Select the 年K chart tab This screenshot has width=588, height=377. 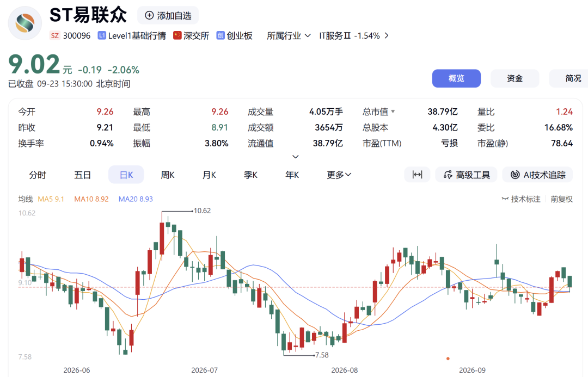pos(292,175)
